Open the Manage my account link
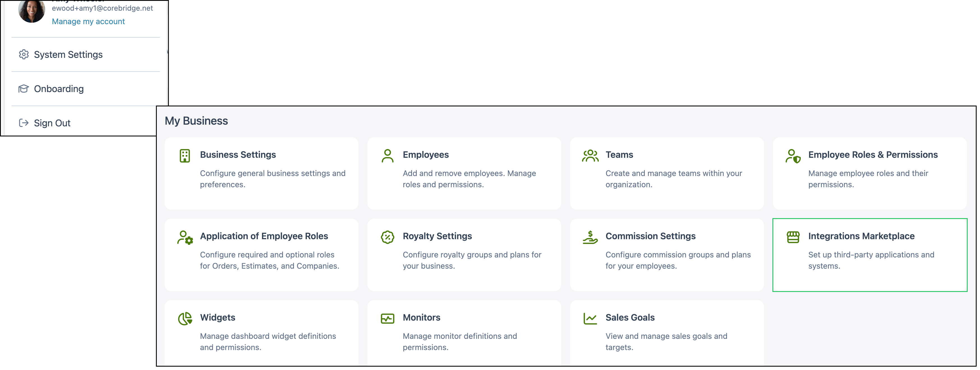Viewport: 980px width, 370px height. coord(88,21)
